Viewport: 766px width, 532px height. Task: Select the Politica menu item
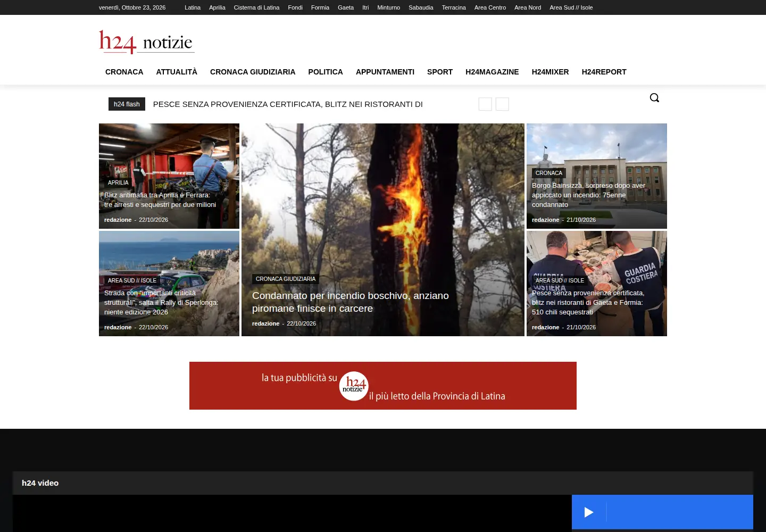[326, 72]
